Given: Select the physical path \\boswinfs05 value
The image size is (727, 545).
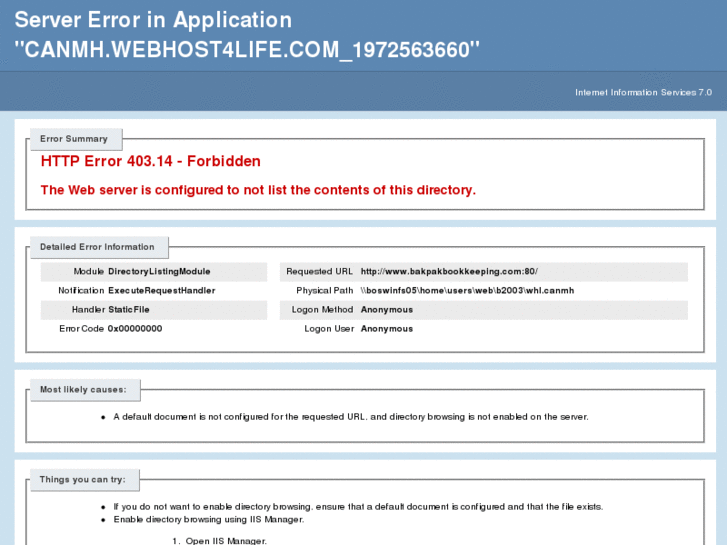Looking at the screenshot, I should pos(467,290).
